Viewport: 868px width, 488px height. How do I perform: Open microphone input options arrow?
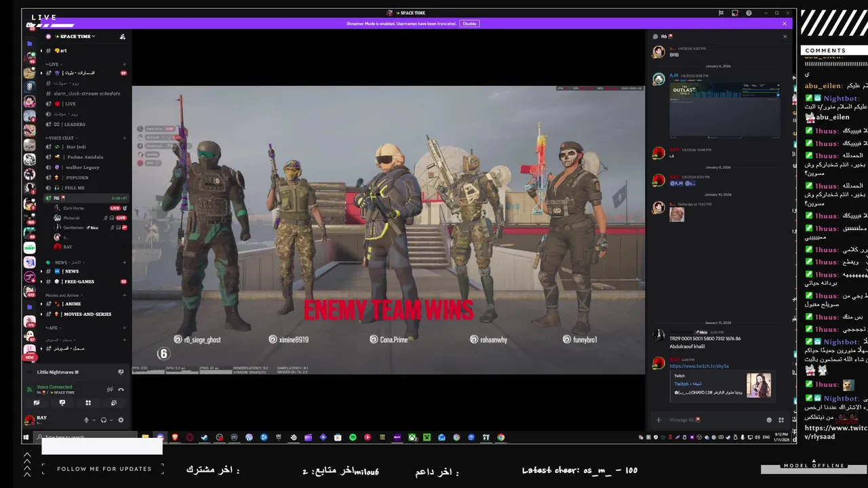click(94, 420)
